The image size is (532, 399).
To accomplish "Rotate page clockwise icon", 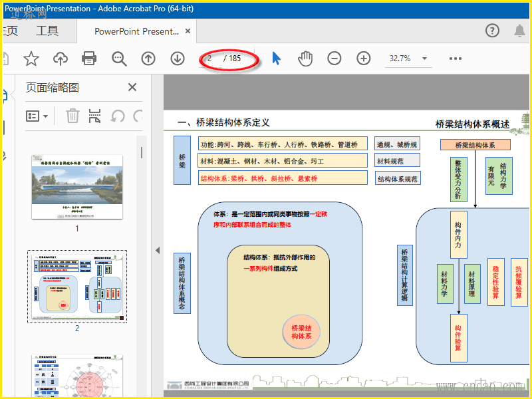I will pos(138,116).
